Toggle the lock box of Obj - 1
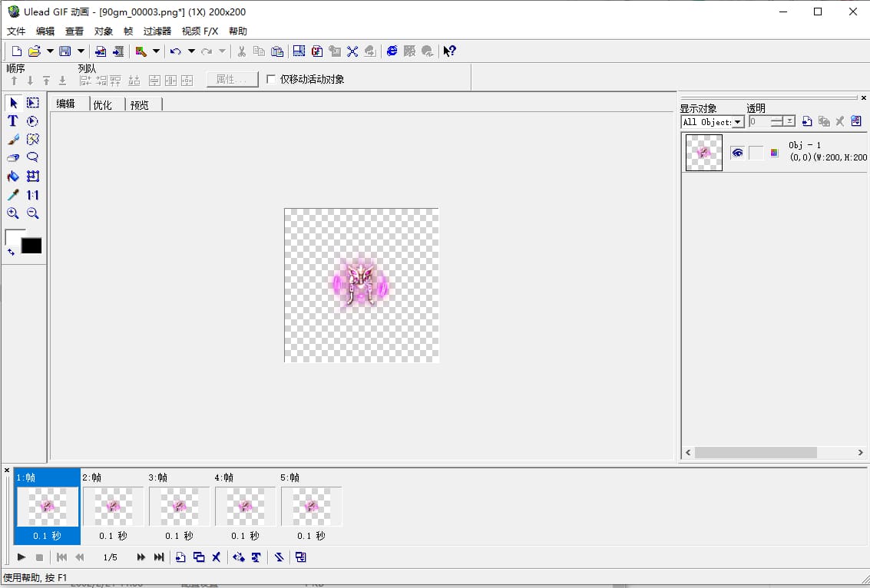This screenshot has height=588, width=870. click(x=756, y=153)
